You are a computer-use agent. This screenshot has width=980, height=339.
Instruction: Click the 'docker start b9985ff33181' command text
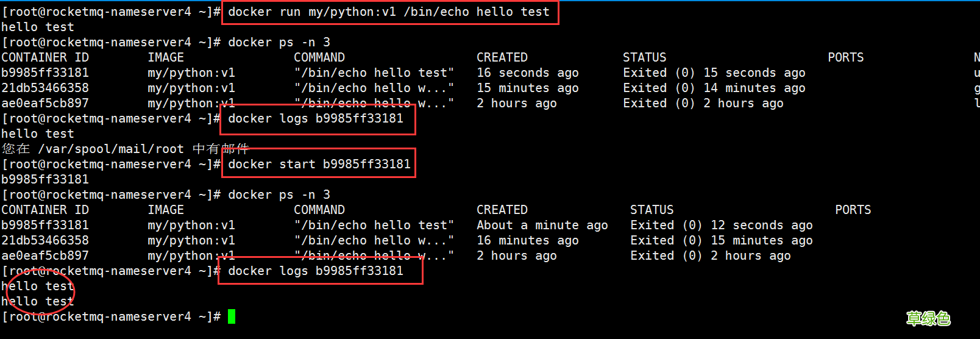pyautogui.click(x=319, y=164)
